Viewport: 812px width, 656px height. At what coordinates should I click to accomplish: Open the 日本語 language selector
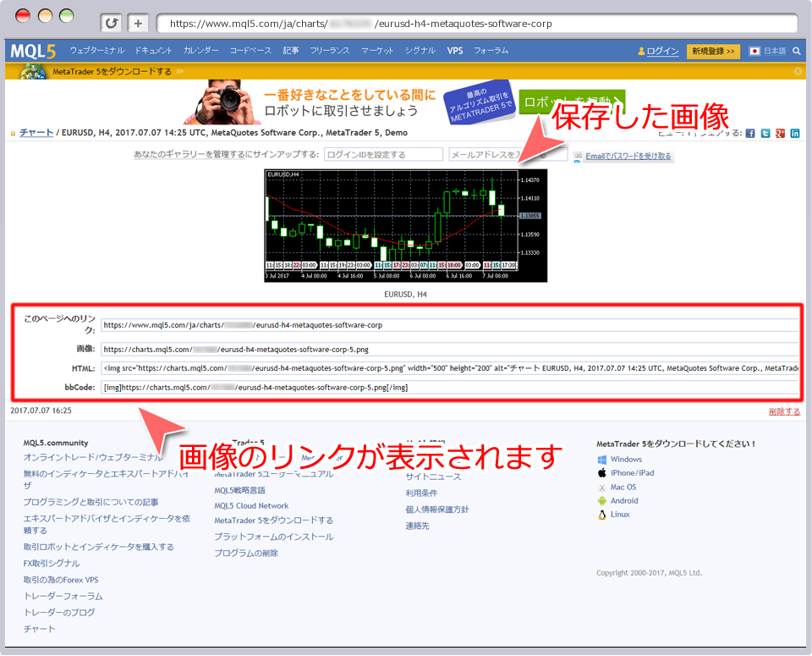pyautogui.click(x=768, y=51)
